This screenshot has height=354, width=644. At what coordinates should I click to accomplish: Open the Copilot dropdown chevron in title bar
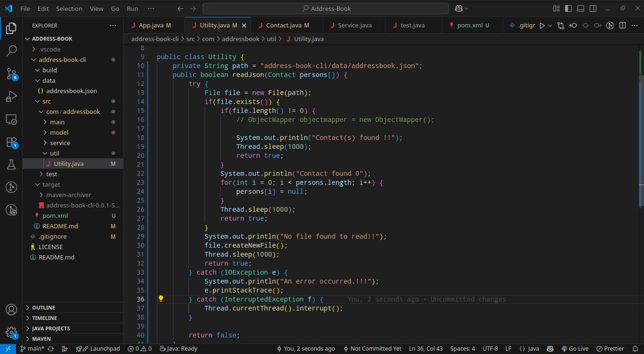coord(466,9)
